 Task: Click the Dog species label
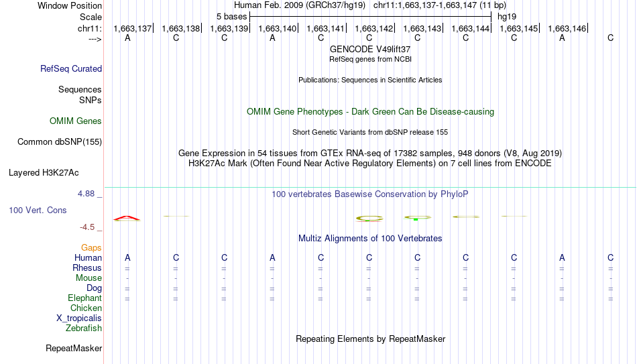(95, 288)
